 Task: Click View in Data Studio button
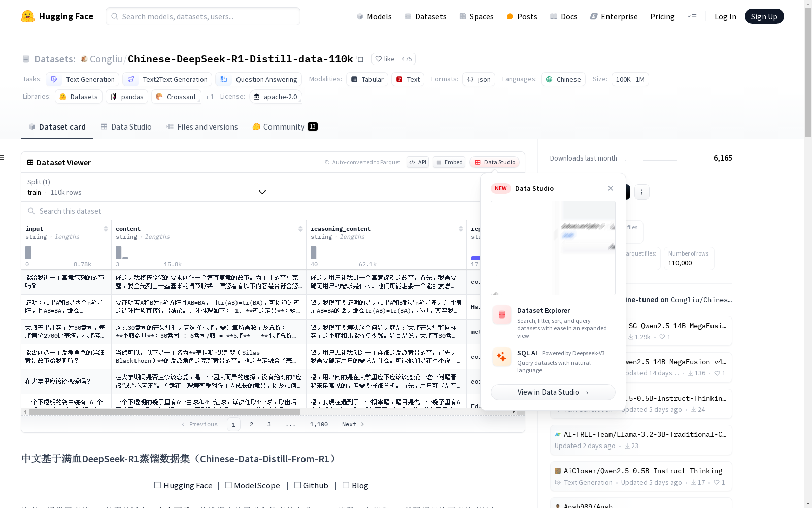[x=553, y=392]
